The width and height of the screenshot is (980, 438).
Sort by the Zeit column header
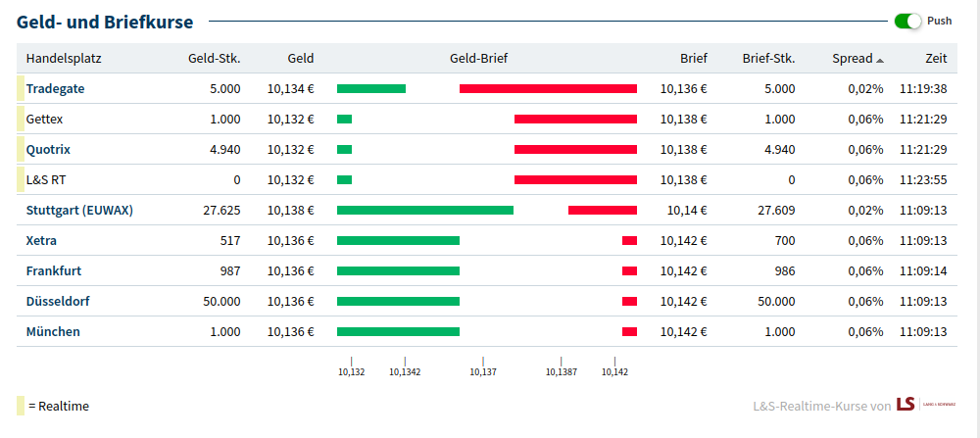click(935, 59)
